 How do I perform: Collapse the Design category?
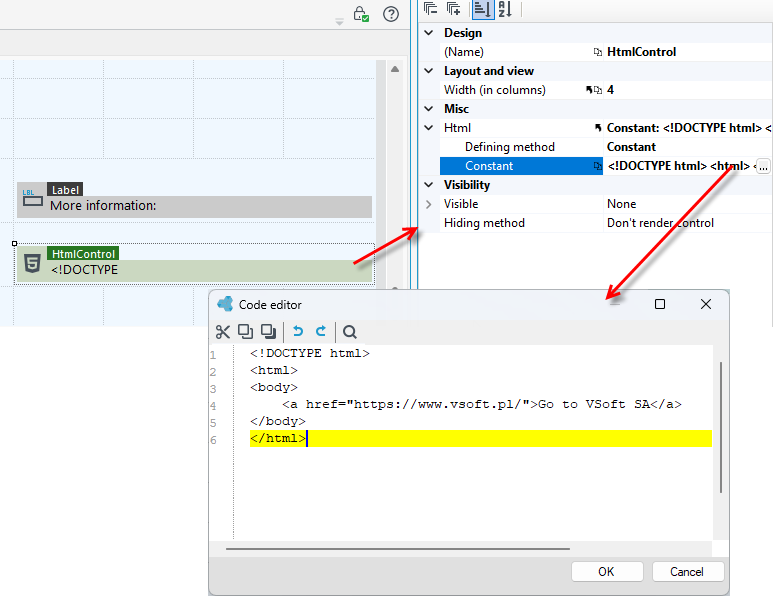point(429,33)
